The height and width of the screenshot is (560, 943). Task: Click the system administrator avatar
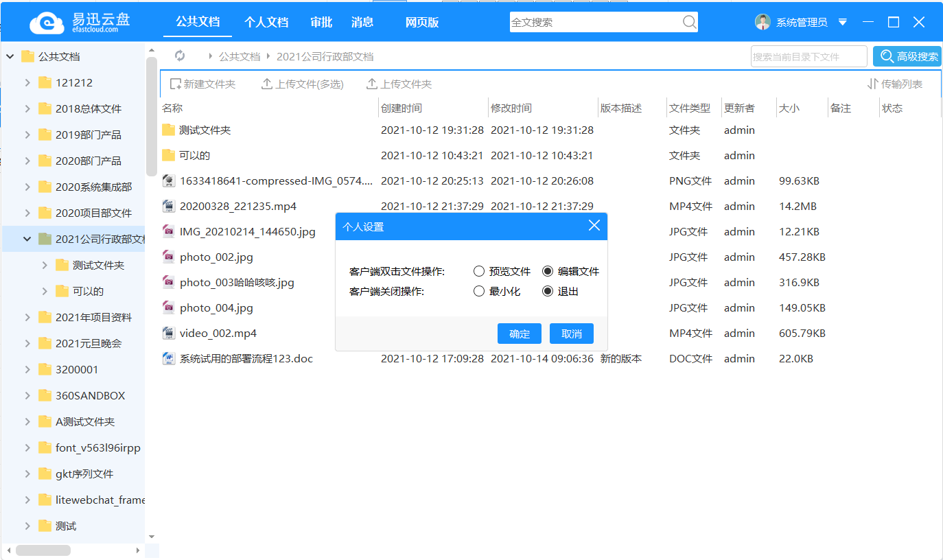pyautogui.click(x=763, y=21)
